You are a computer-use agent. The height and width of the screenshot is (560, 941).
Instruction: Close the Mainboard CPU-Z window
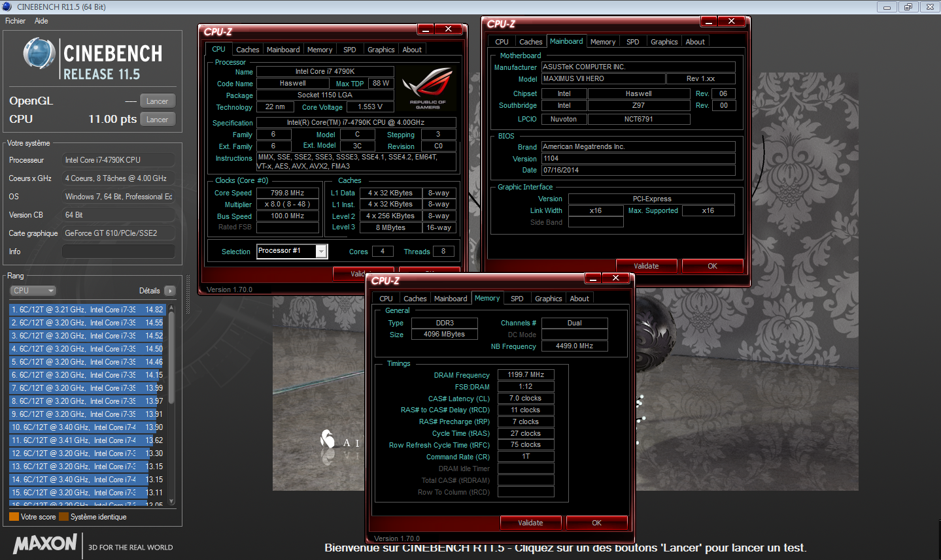coord(731,22)
